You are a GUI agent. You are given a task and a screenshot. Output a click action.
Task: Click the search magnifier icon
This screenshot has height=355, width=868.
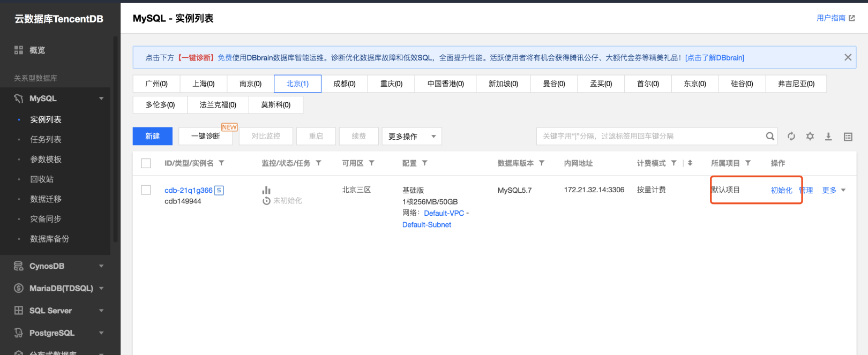[x=770, y=136]
